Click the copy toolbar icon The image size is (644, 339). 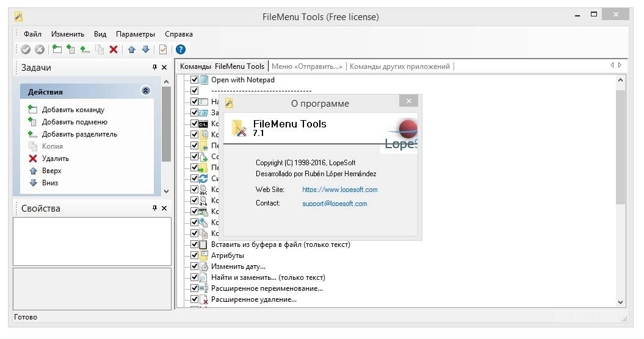[99, 49]
